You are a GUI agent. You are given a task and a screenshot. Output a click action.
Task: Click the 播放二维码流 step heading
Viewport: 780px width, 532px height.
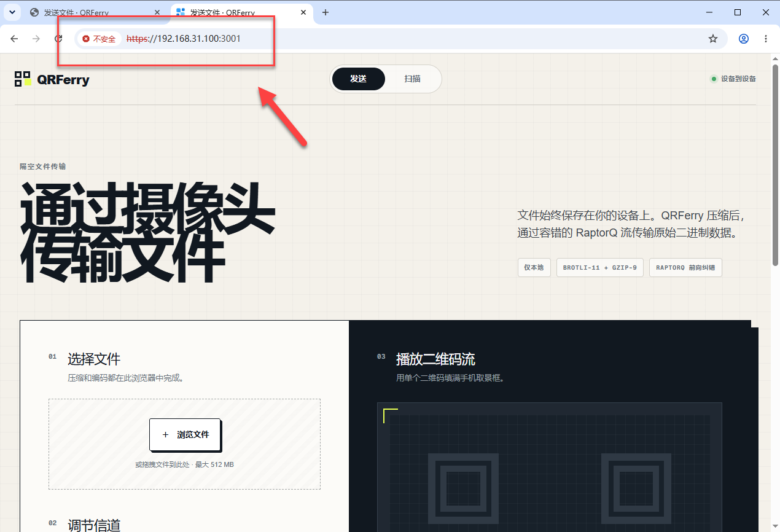[435, 359]
